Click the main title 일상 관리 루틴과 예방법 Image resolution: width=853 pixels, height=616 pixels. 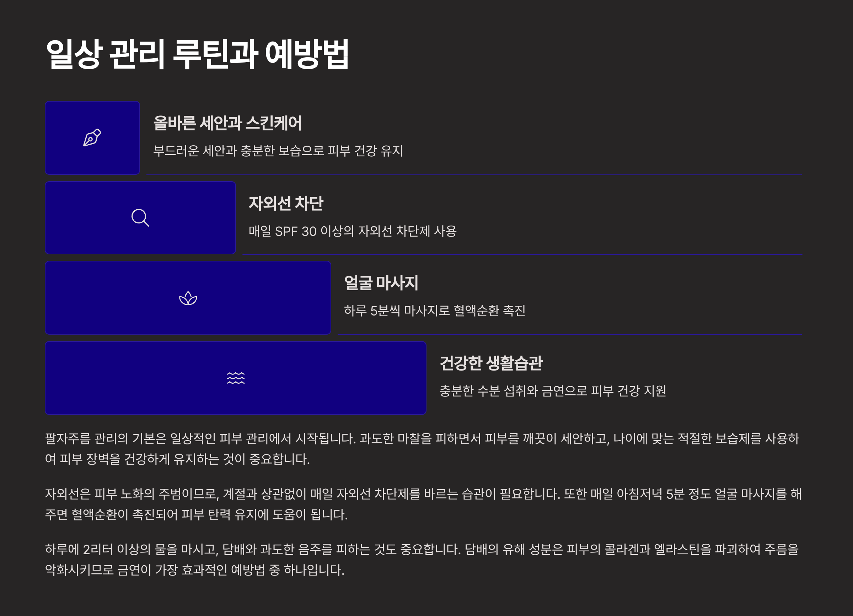click(x=197, y=54)
